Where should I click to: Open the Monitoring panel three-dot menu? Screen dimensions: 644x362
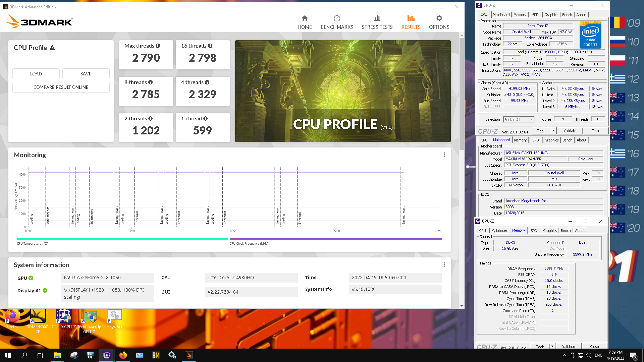pos(444,155)
